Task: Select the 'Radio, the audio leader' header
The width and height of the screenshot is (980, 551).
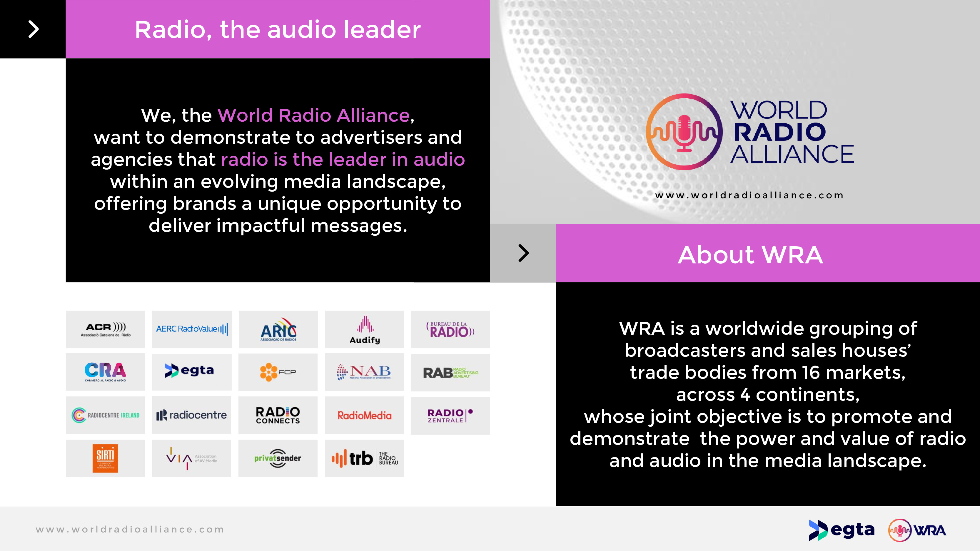Action: [278, 29]
